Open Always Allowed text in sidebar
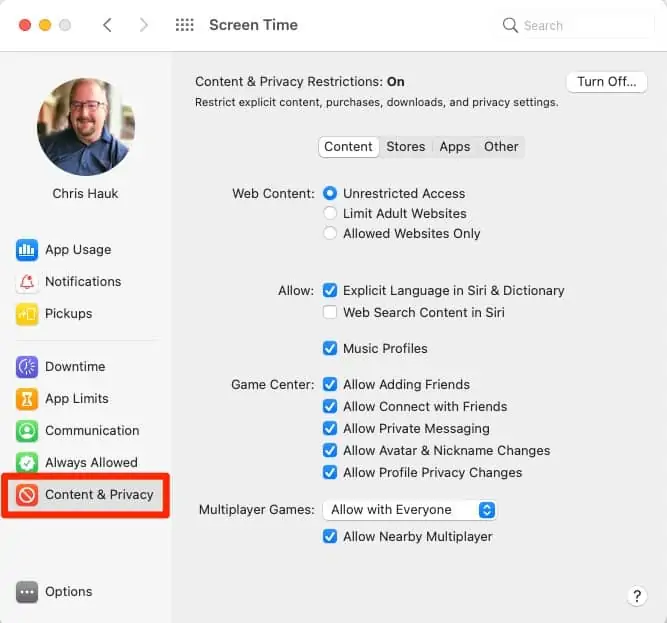667x623 pixels. click(x=91, y=462)
